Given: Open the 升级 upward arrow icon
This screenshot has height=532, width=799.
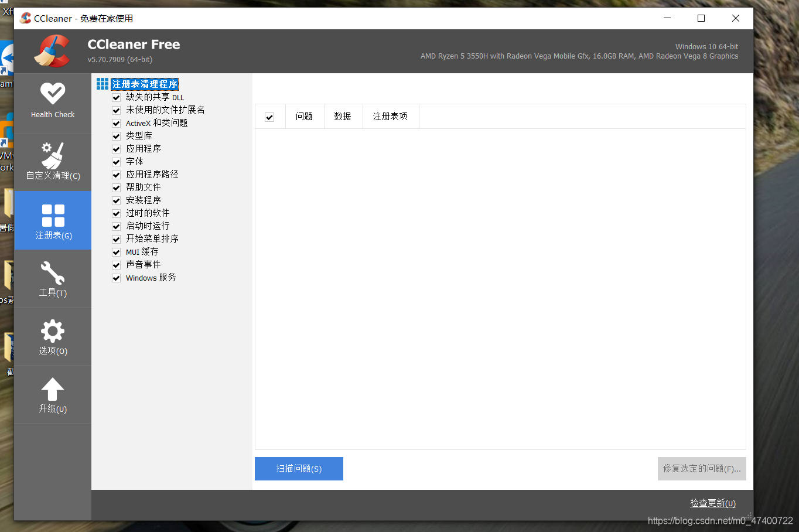Looking at the screenshot, I should [53, 389].
